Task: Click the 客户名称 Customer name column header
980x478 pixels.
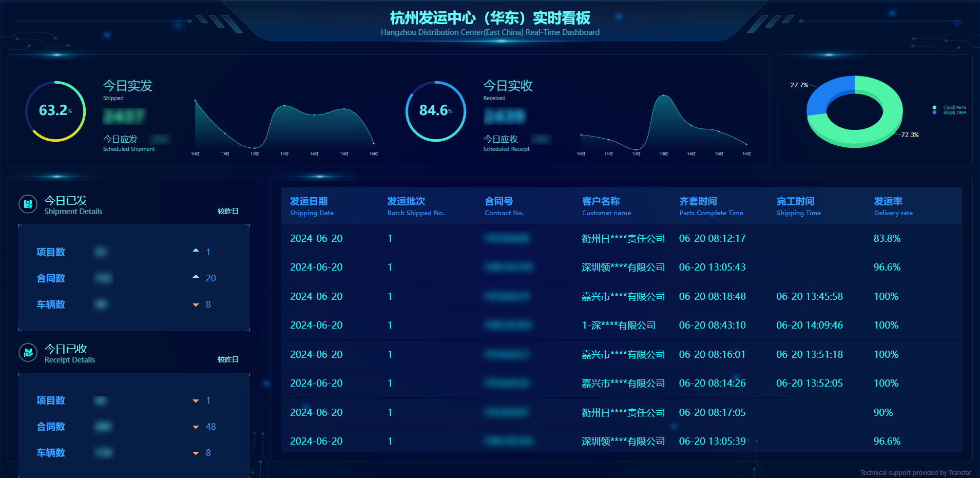Action: (606, 206)
